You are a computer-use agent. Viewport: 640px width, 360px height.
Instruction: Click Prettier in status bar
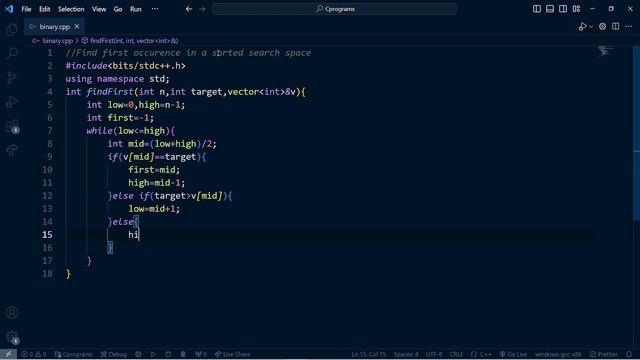[x=604, y=354]
